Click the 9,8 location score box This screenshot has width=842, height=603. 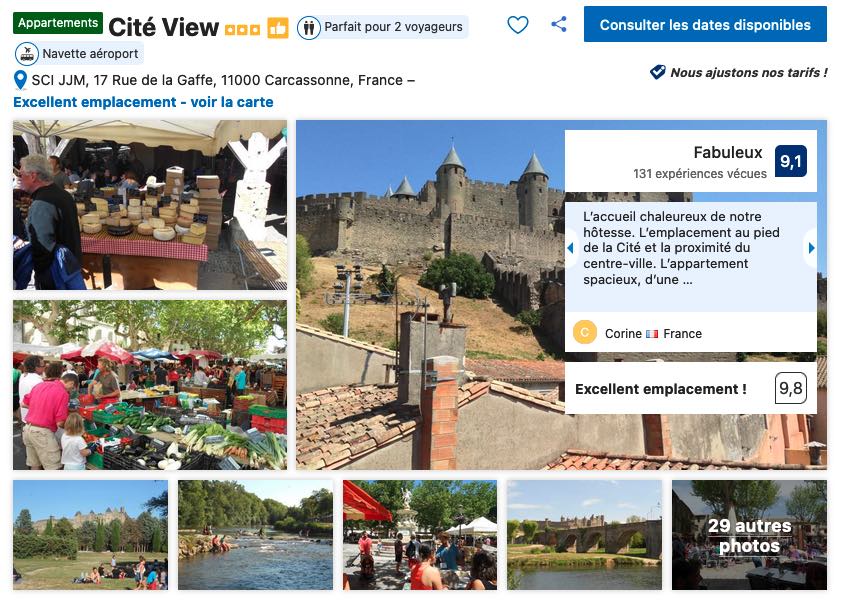point(790,388)
